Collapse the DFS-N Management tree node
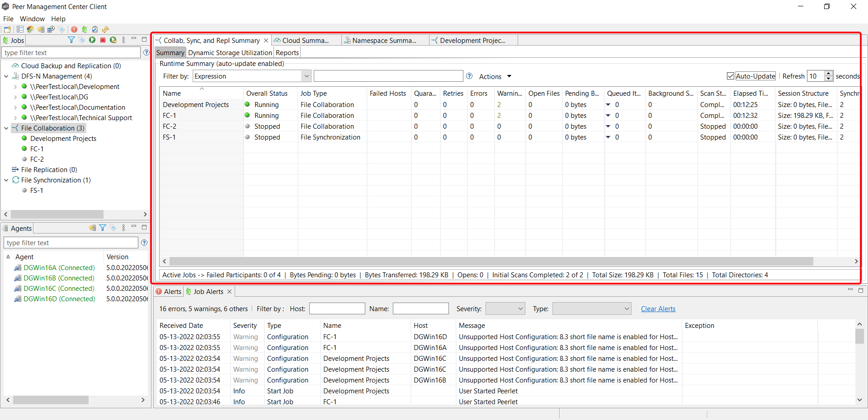This screenshot has width=868, height=420. (x=6, y=76)
